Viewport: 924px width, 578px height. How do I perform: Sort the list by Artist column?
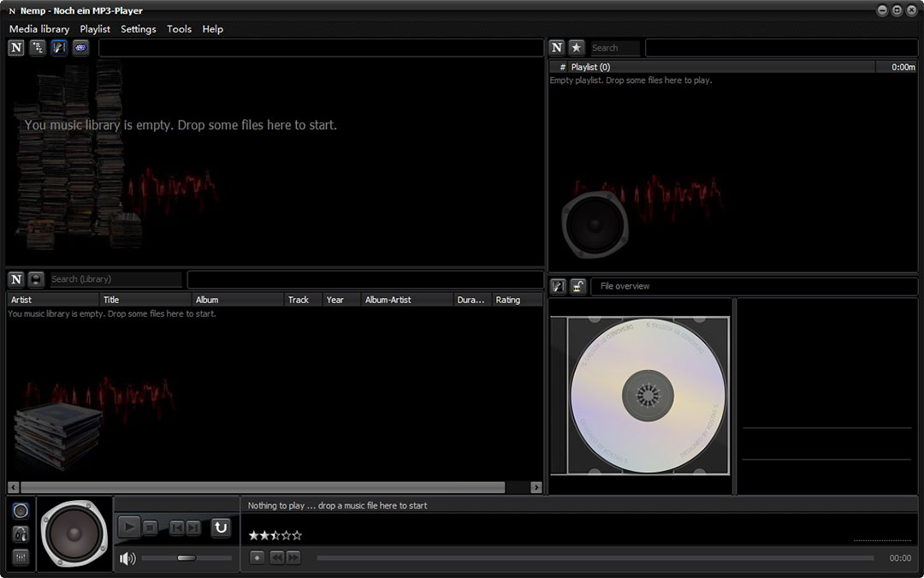(53, 300)
